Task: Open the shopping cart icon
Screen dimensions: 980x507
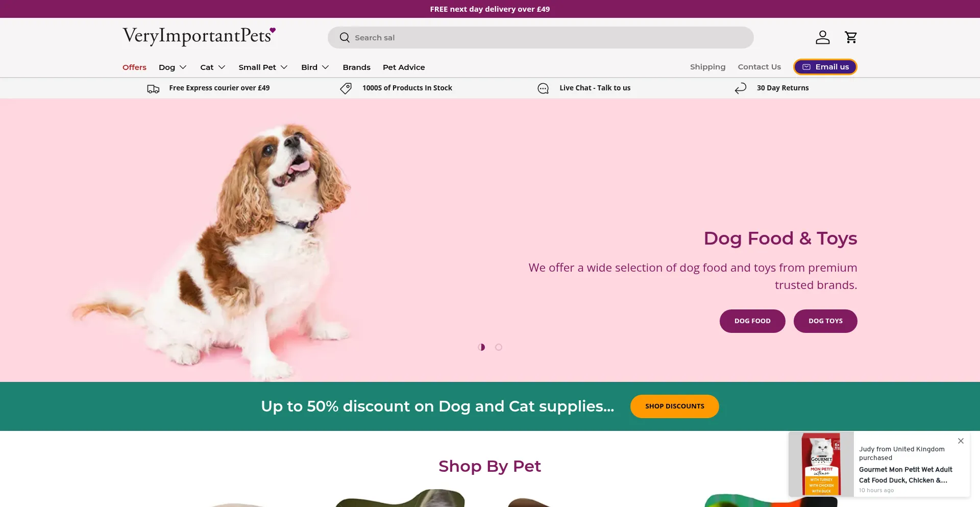Action: pyautogui.click(x=851, y=37)
